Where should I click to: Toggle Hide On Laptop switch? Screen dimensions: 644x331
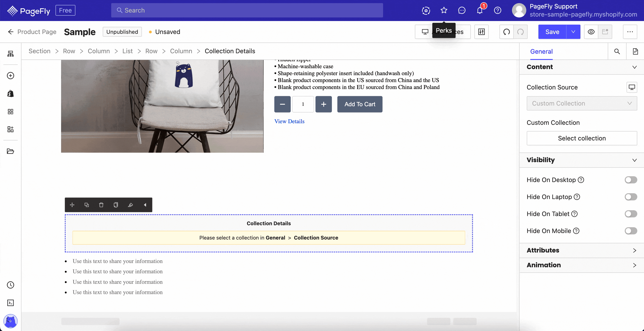[x=631, y=197]
